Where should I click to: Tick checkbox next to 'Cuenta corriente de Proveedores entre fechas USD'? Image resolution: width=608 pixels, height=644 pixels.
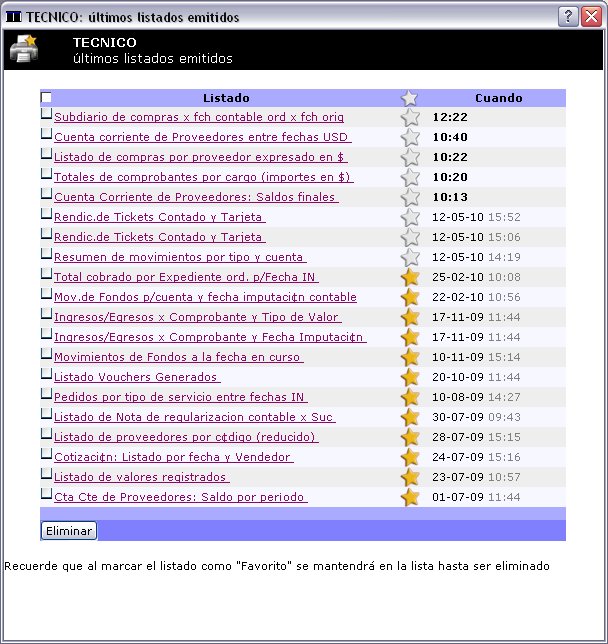click(46, 134)
